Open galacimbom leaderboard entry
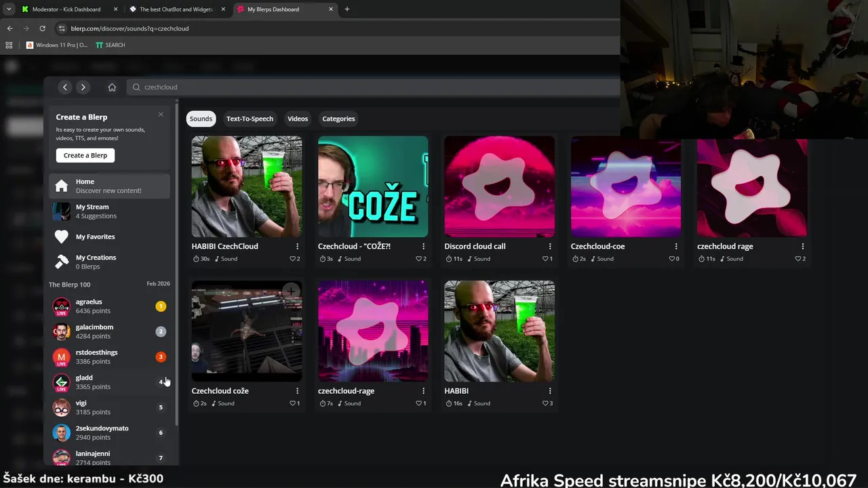The image size is (868, 488). tap(109, 331)
